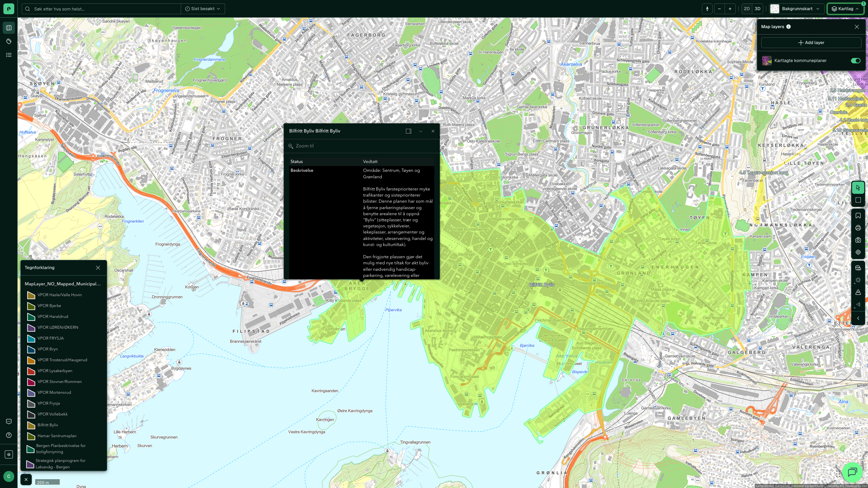Switch to 2D view
The image size is (868, 488).
(747, 9)
